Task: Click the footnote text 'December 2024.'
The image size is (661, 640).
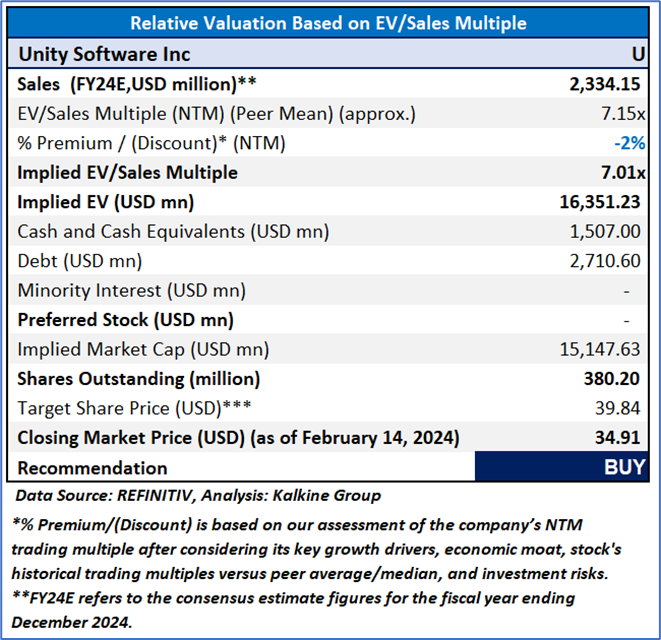Action: [x=72, y=623]
